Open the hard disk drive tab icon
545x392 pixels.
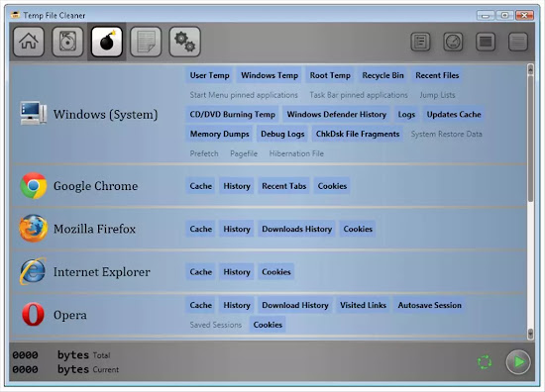coord(67,42)
